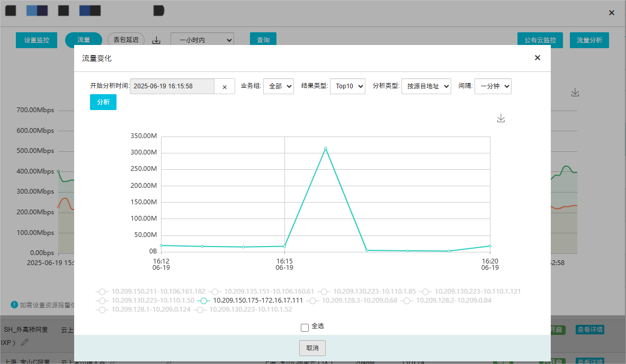Check the 全选 select-all checkbox

click(x=305, y=327)
